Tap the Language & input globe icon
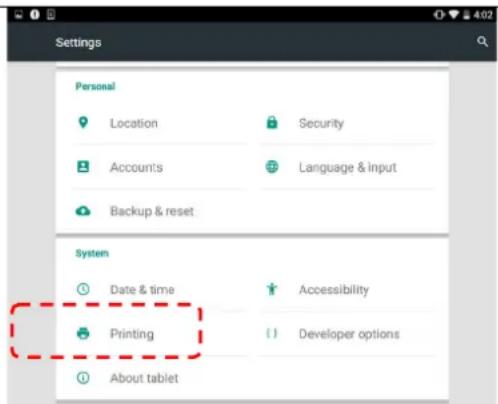 coord(272,167)
